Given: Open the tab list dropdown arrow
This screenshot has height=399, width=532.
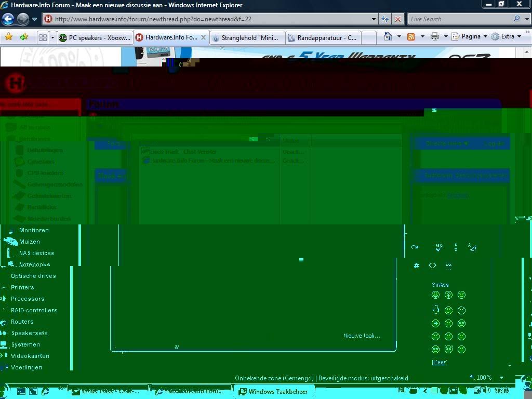Looking at the screenshot, I should point(52,37).
